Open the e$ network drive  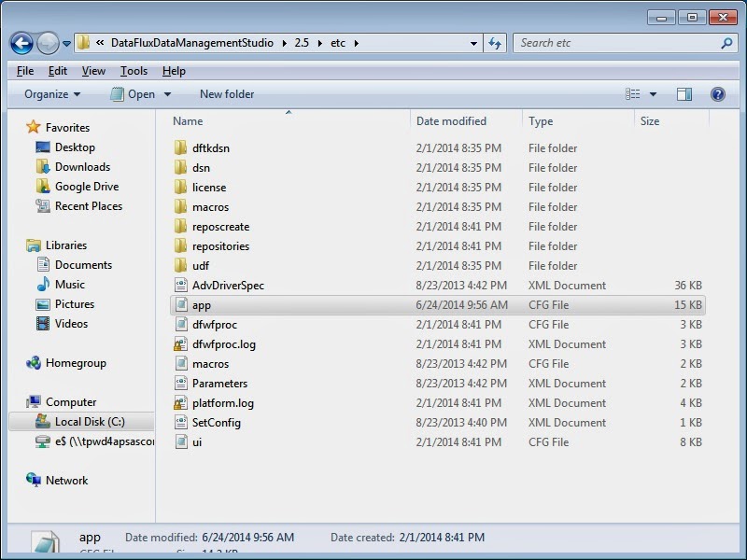pyautogui.click(x=94, y=441)
